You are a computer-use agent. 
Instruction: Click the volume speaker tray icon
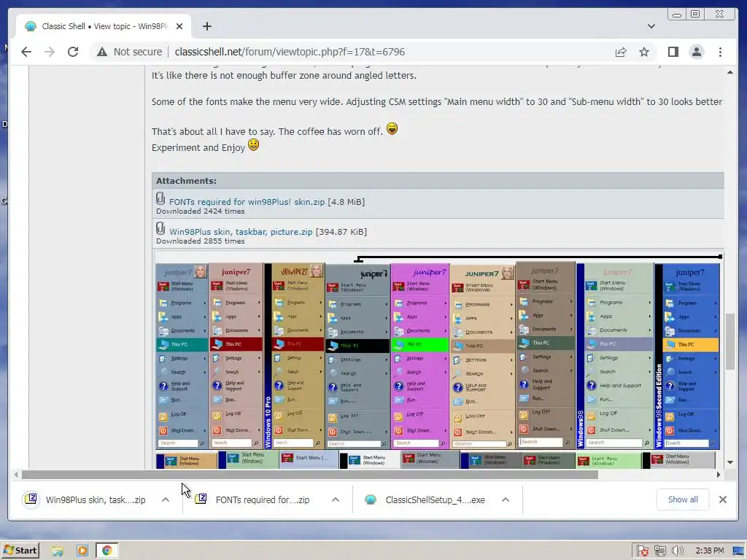click(x=677, y=551)
